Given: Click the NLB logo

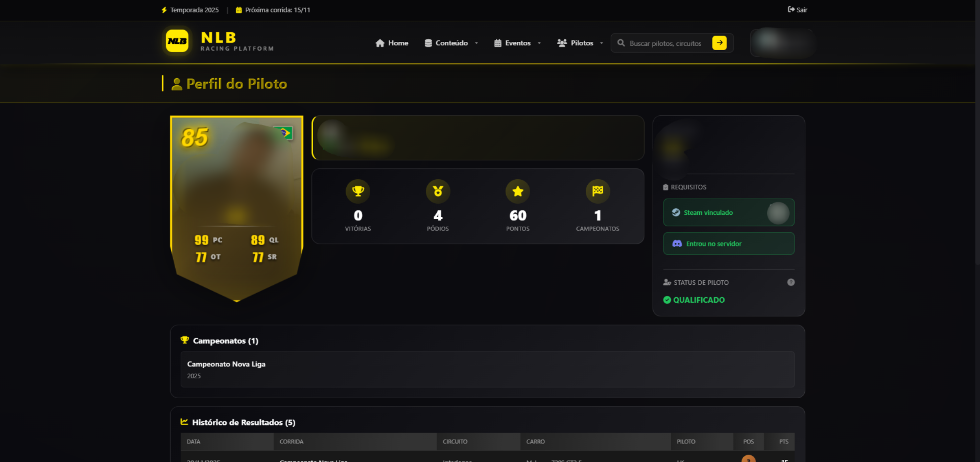Looking at the screenshot, I should click(x=177, y=42).
